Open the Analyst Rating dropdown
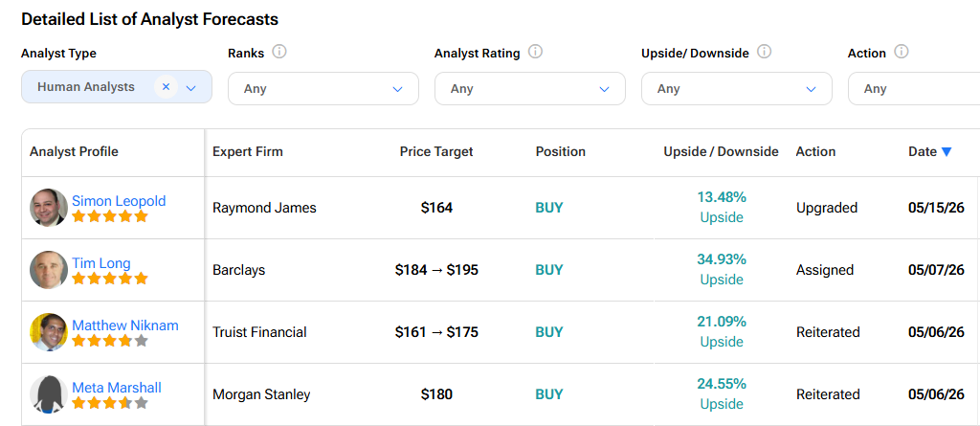Screen dimensions: 980x426 click(530, 89)
